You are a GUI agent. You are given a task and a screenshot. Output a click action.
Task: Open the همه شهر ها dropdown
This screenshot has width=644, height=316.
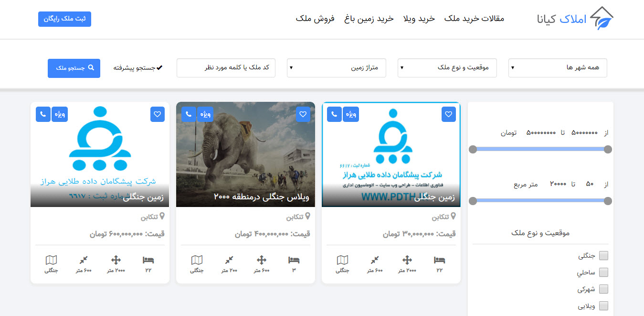[x=558, y=68]
